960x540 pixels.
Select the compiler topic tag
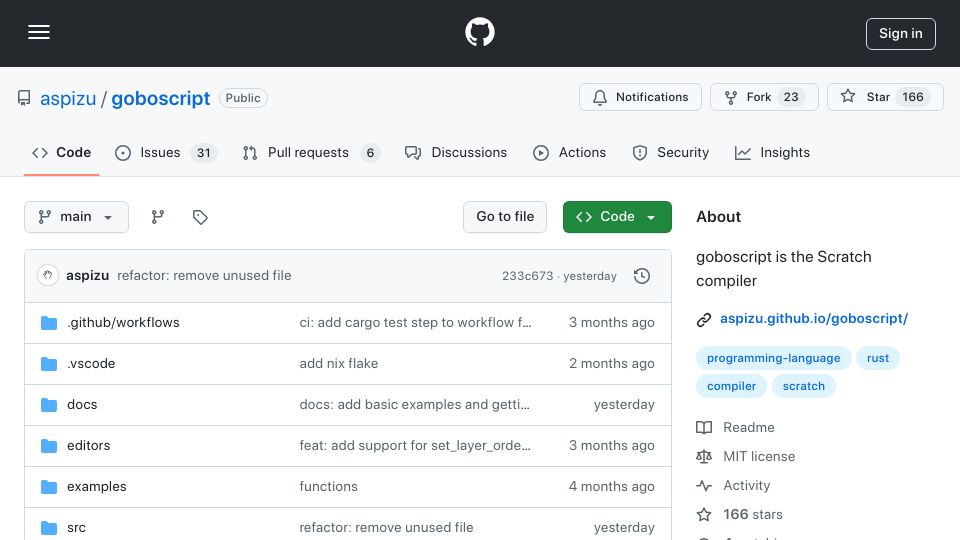tap(731, 386)
